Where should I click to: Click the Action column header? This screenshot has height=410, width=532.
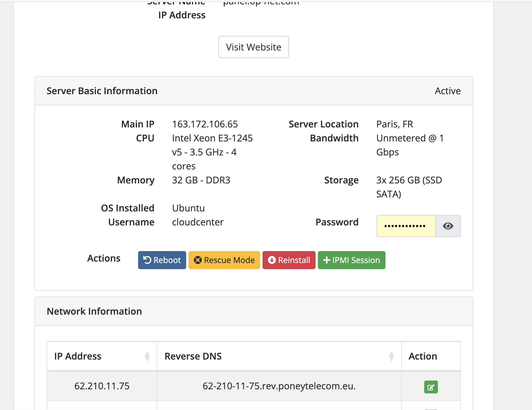(x=423, y=356)
